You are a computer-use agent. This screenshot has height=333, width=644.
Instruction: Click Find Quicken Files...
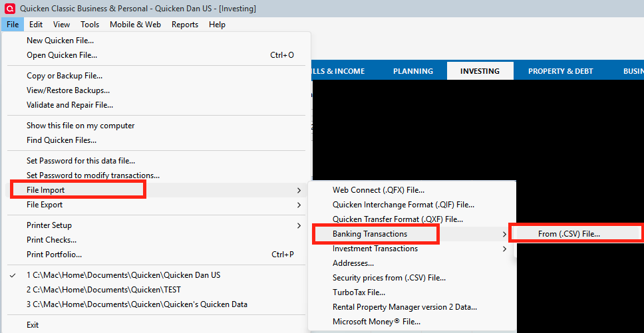[156, 140]
